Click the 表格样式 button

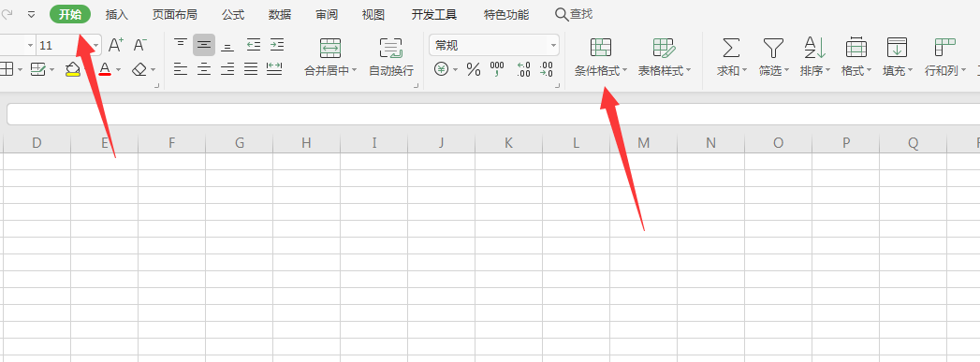point(665,57)
